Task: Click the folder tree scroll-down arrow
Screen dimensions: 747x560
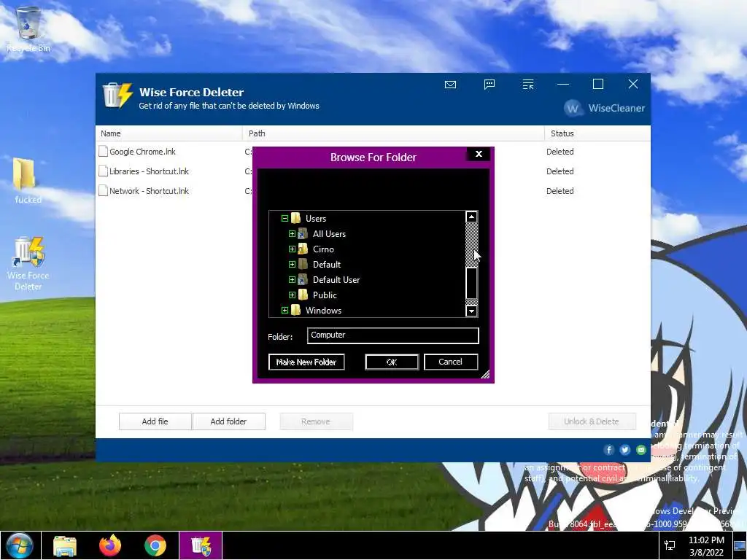Action: (x=471, y=311)
